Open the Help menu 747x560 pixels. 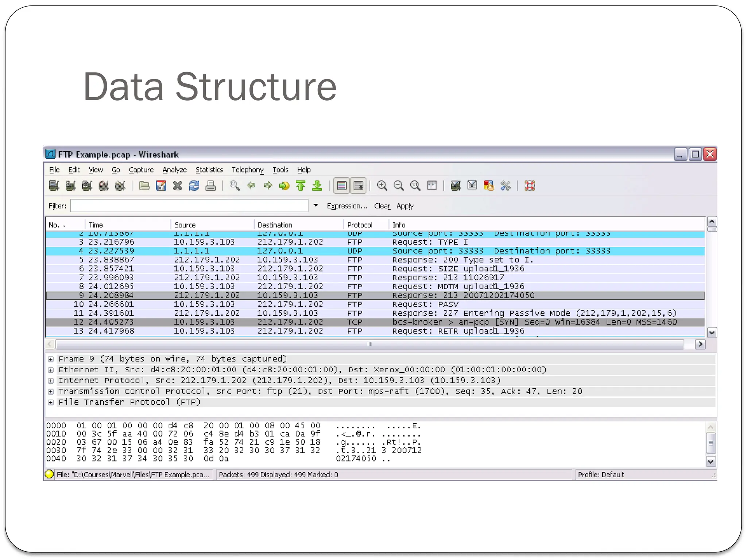pyautogui.click(x=304, y=170)
